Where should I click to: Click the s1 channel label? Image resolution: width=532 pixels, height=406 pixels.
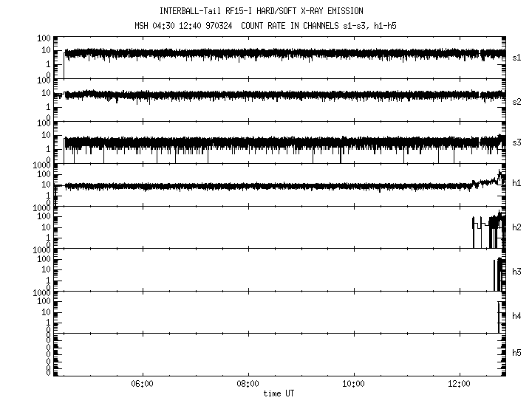[516, 57]
